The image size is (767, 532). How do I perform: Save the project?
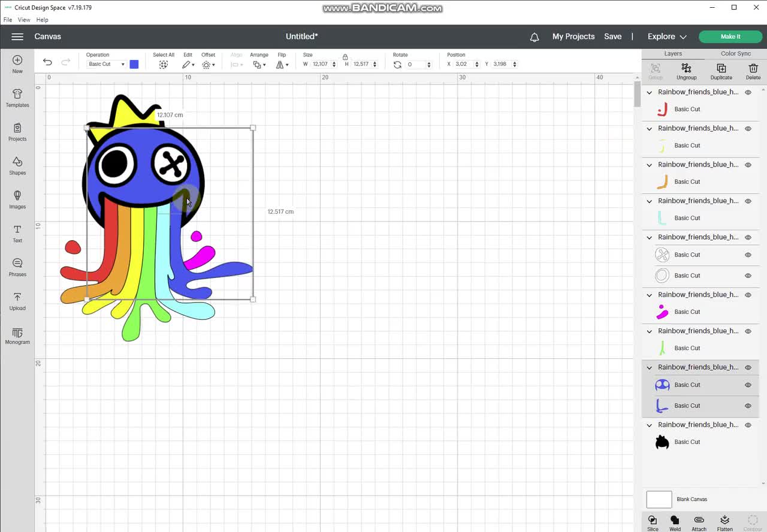coord(612,37)
